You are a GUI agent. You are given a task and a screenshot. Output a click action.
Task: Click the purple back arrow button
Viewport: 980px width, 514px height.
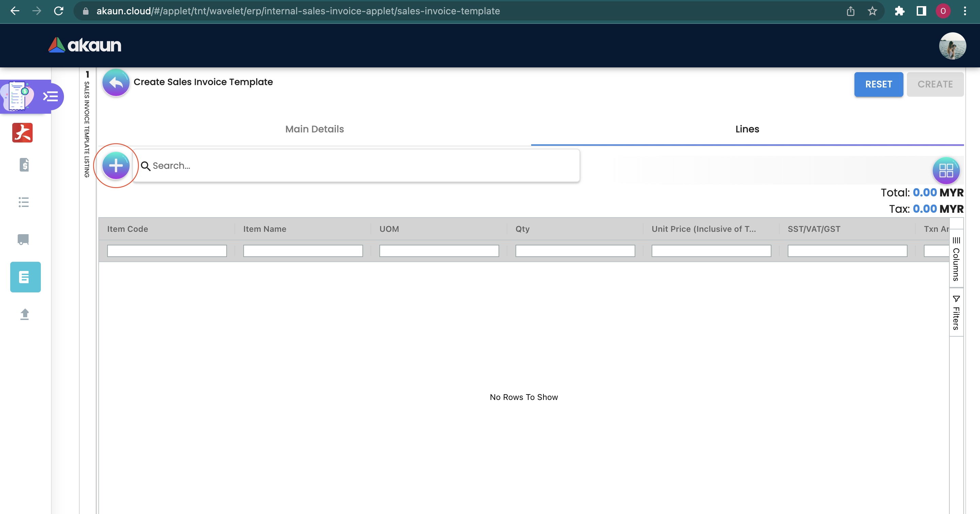tap(116, 82)
